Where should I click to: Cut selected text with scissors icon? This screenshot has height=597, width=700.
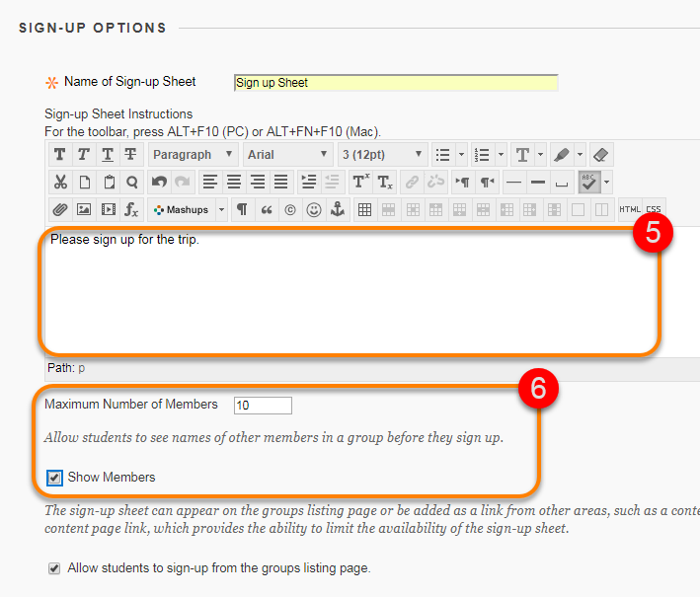click(x=60, y=182)
